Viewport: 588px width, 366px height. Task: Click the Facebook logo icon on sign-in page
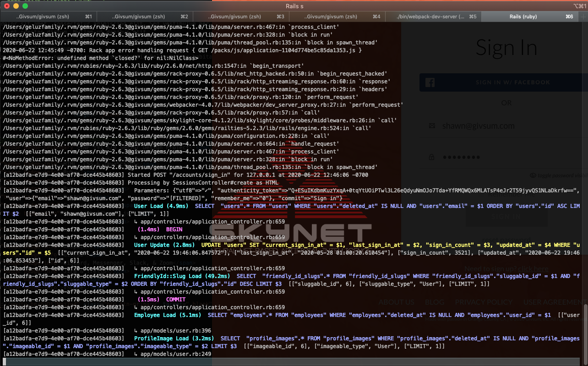pyautogui.click(x=430, y=82)
